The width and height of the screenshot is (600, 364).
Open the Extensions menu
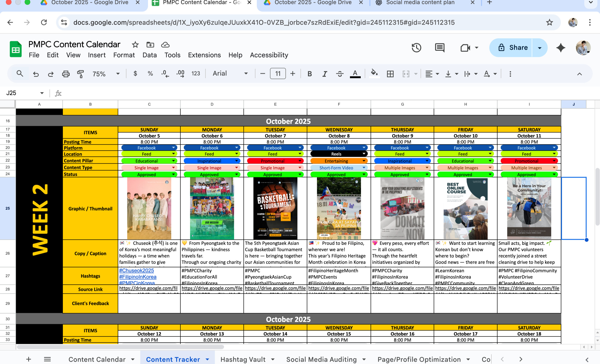click(204, 55)
